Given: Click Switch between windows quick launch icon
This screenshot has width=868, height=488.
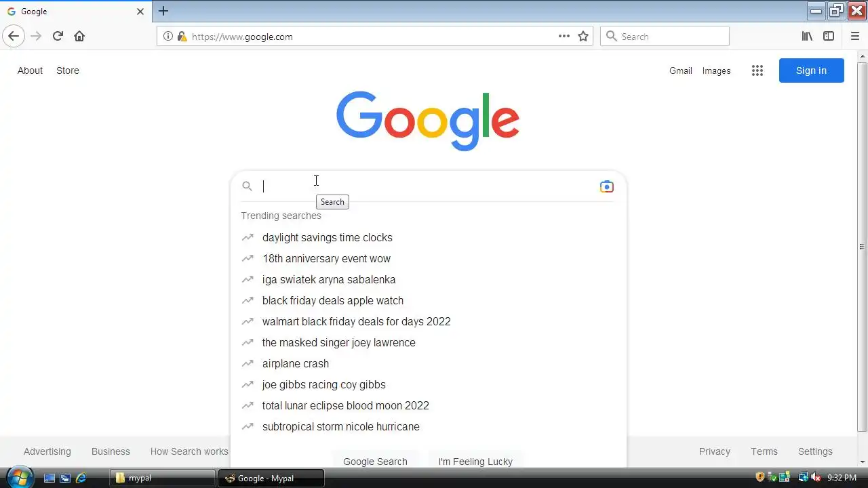Looking at the screenshot, I should pyautogui.click(x=65, y=478).
